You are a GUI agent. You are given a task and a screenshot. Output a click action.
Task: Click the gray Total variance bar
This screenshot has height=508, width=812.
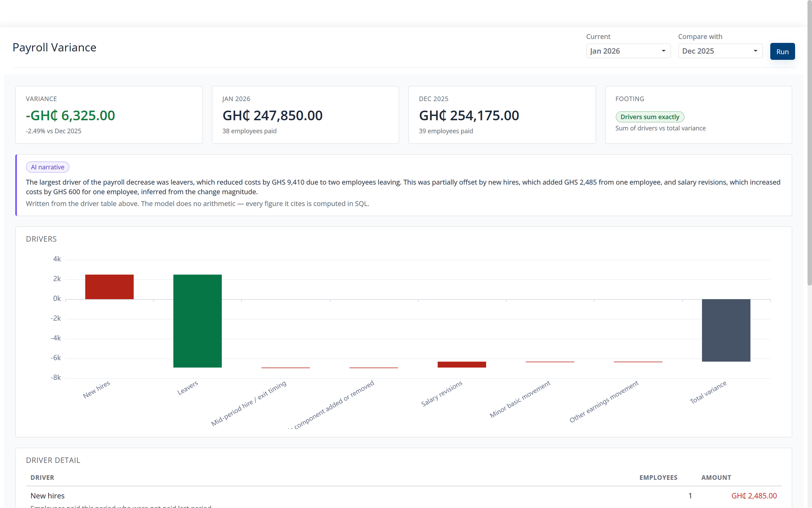point(726,330)
